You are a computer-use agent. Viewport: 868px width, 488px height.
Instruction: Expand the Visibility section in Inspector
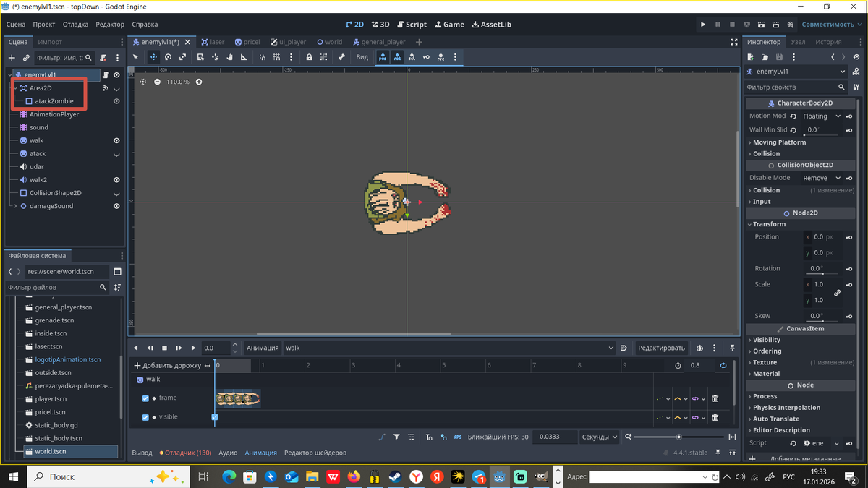(766, 340)
